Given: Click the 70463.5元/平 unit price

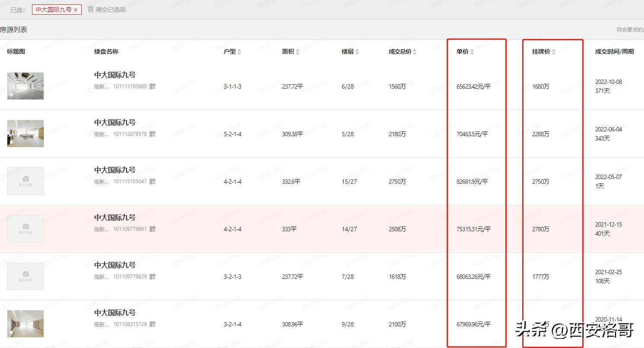Looking at the screenshot, I should 472,134.
